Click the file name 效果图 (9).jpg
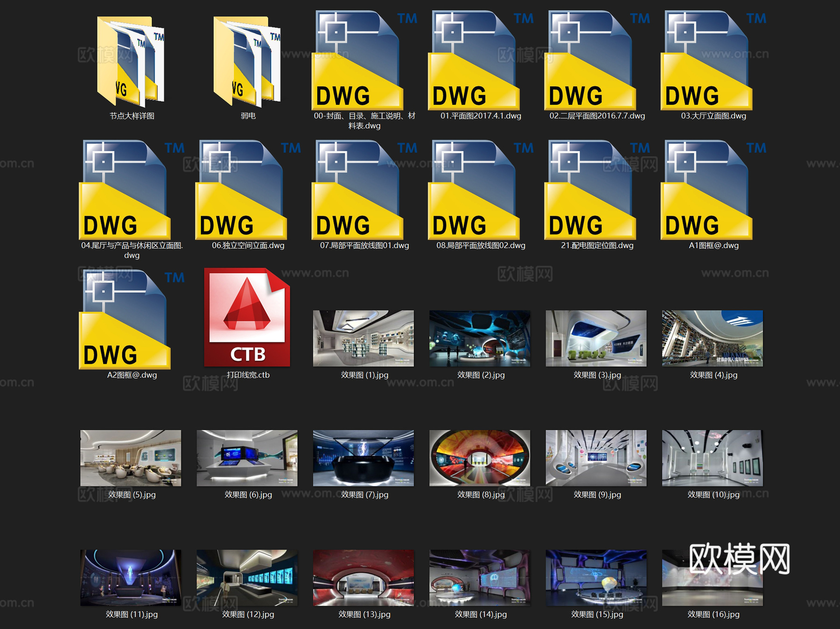Screen dimensions: 840x629 tap(597, 495)
